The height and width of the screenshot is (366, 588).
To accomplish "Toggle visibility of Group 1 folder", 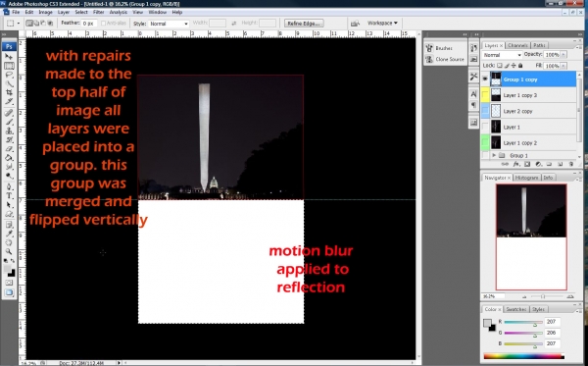I will pos(485,155).
